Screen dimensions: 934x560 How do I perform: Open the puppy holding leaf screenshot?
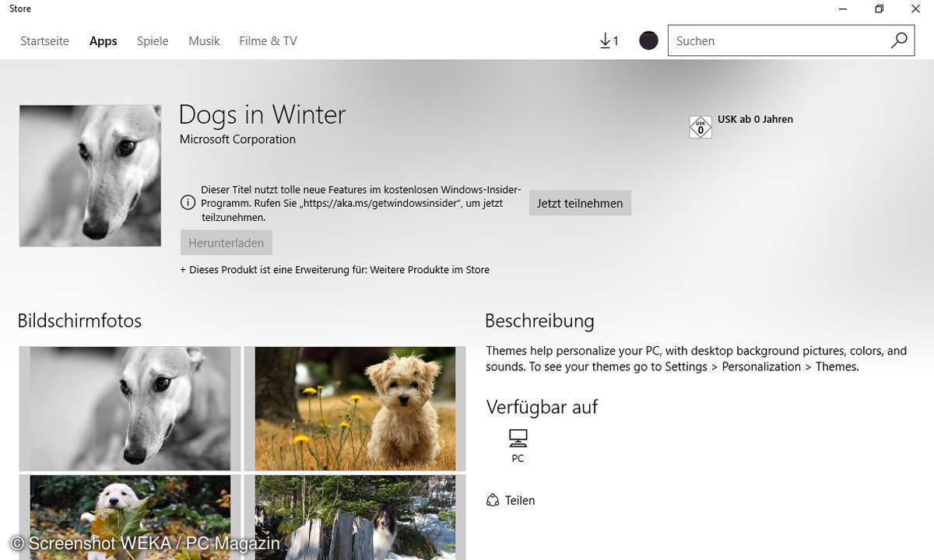[x=130, y=517]
